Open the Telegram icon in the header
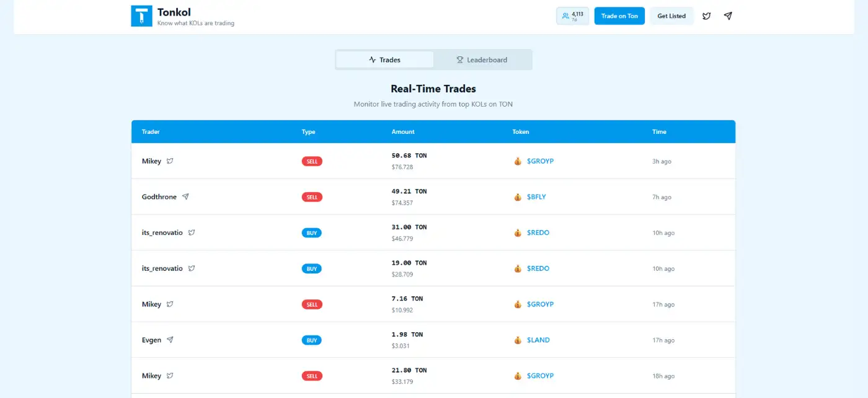This screenshot has height=398, width=868. 728,16
